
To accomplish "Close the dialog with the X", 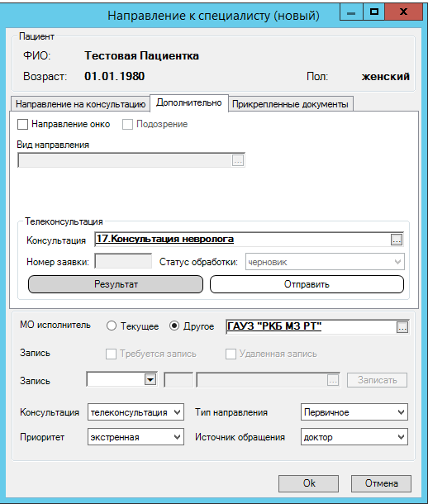I will point(403,12).
